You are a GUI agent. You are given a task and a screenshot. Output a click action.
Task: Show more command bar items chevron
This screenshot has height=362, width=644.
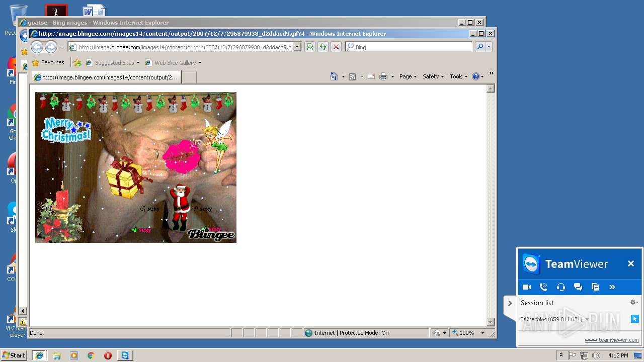point(492,73)
